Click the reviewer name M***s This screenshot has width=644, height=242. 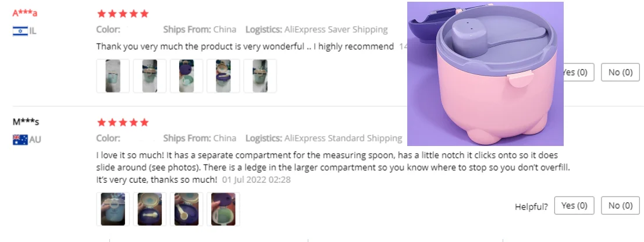(x=26, y=122)
